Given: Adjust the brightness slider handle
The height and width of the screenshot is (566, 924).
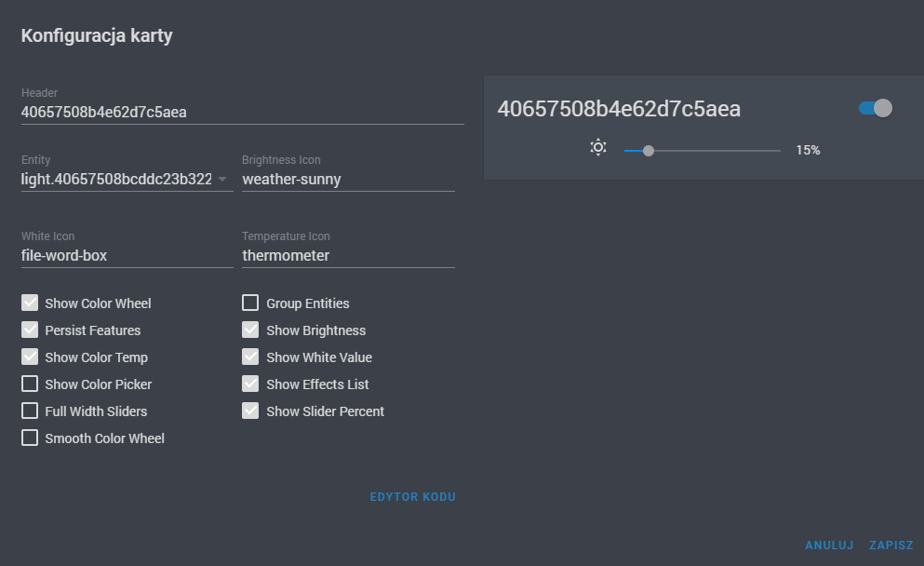Looking at the screenshot, I should click(x=649, y=151).
